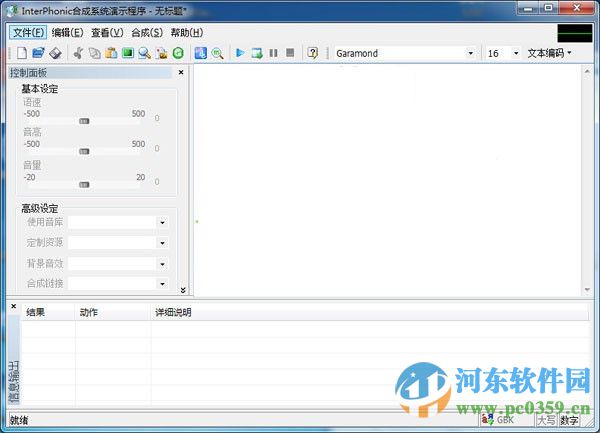Open the 查看(V) menu
Screen dimensions: 600x433
[x=107, y=33]
